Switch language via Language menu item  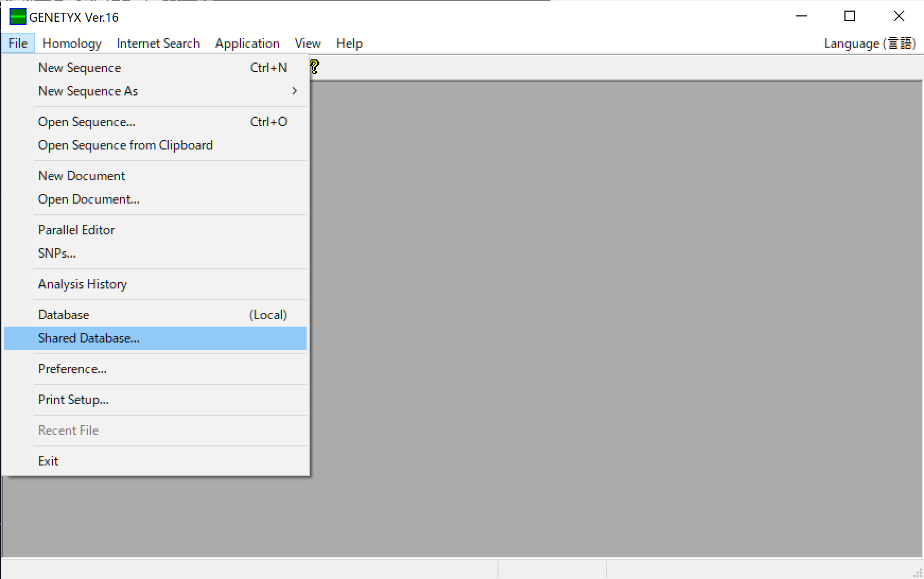pos(870,43)
